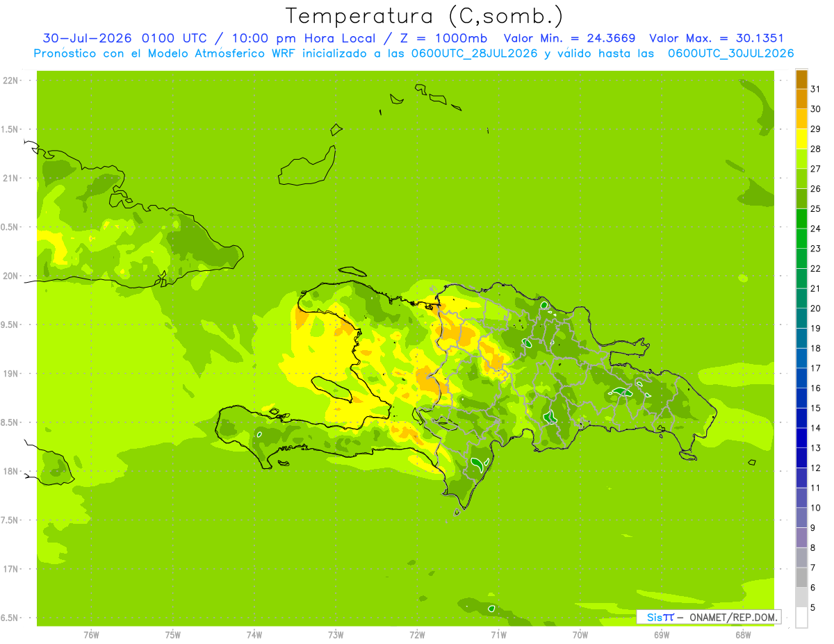Image resolution: width=834 pixels, height=644 pixels.
Task: Select the '30-Jul-2026' date text
Action: [87, 39]
